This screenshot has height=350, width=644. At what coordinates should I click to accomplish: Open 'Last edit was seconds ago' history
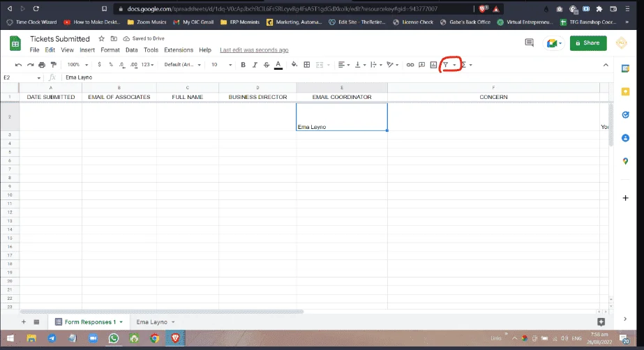coord(254,50)
